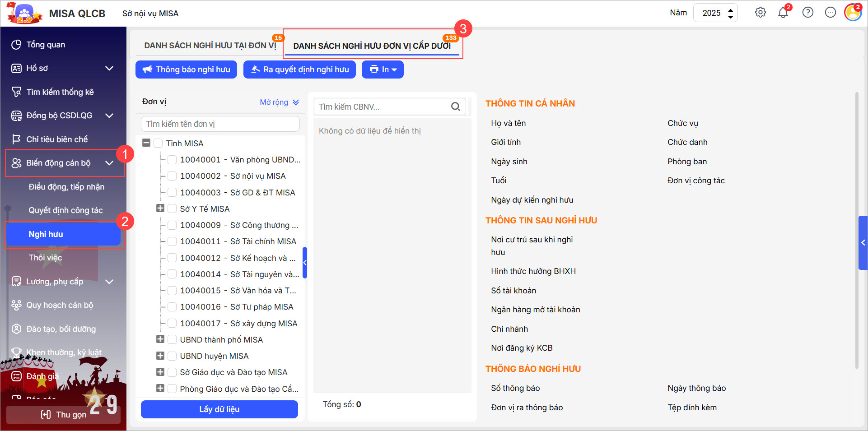The width and height of the screenshot is (868, 431).
Task: Open the In print dropdown
Action: click(x=383, y=70)
